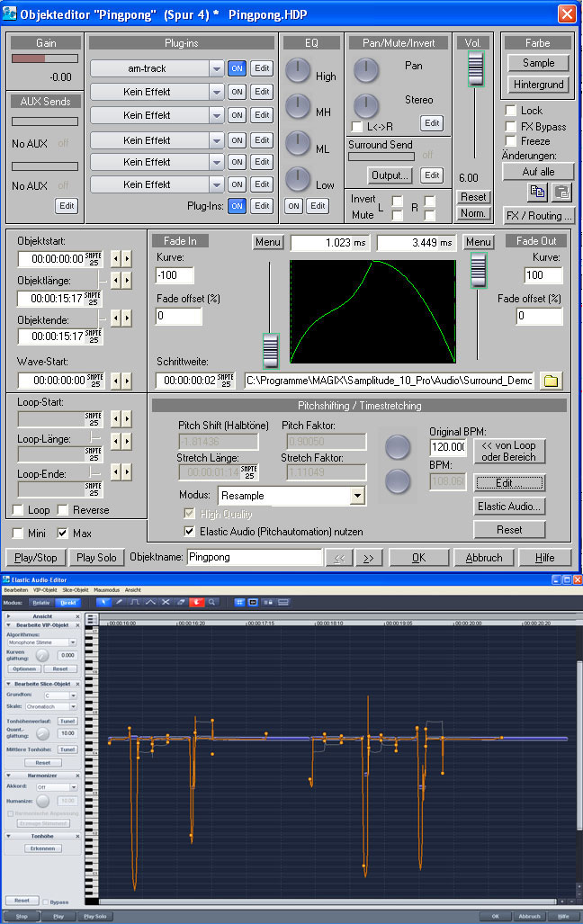The height and width of the screenshot is (924, 583).
Task: Open the VIP-Objekt menu
Action: coord(45,590)
